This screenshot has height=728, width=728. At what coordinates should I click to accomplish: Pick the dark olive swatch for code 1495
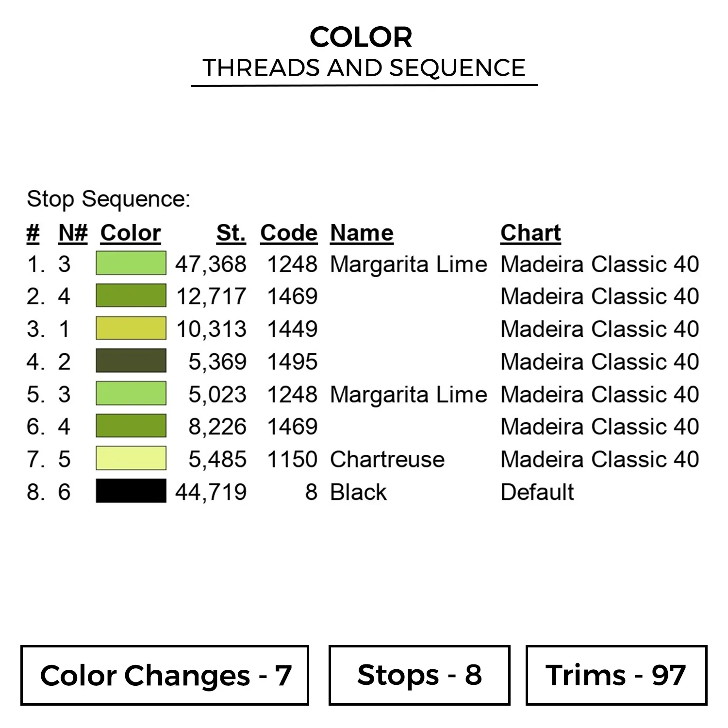131,361
